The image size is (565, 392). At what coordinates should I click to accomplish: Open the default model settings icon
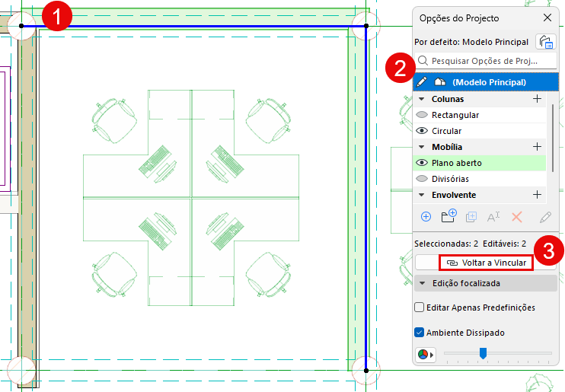pos(546,42)
